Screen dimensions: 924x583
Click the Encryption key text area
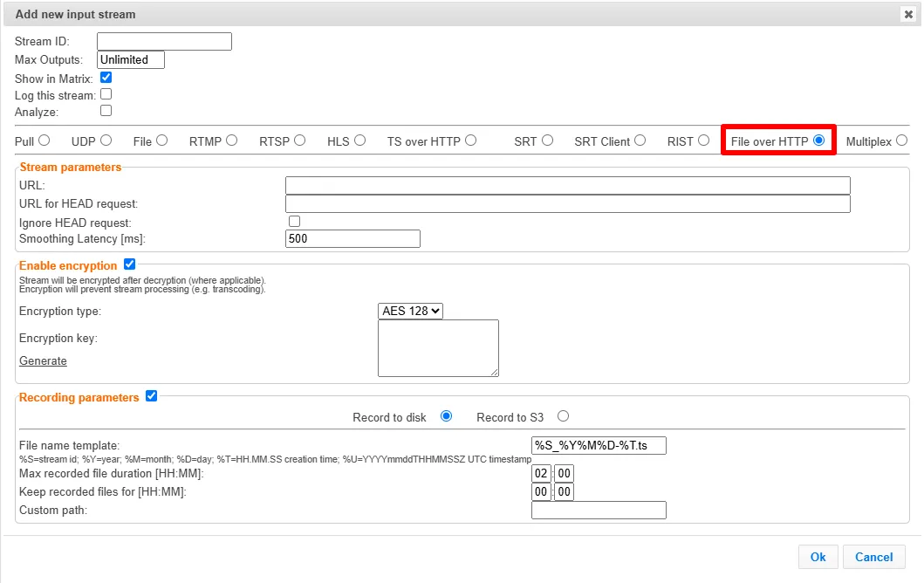(438, 348)
